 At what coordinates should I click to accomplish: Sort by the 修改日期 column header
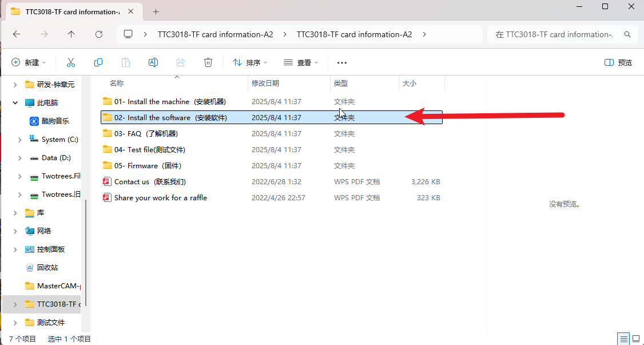click(x=265, y=84)
